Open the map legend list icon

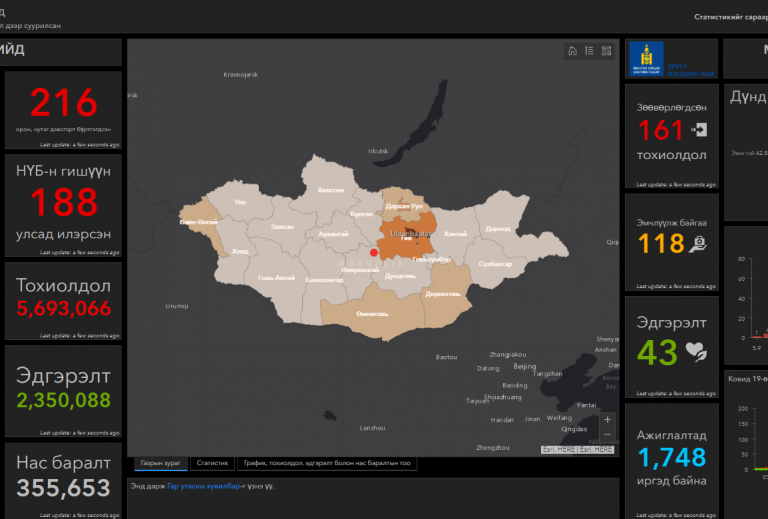(589, 51)
